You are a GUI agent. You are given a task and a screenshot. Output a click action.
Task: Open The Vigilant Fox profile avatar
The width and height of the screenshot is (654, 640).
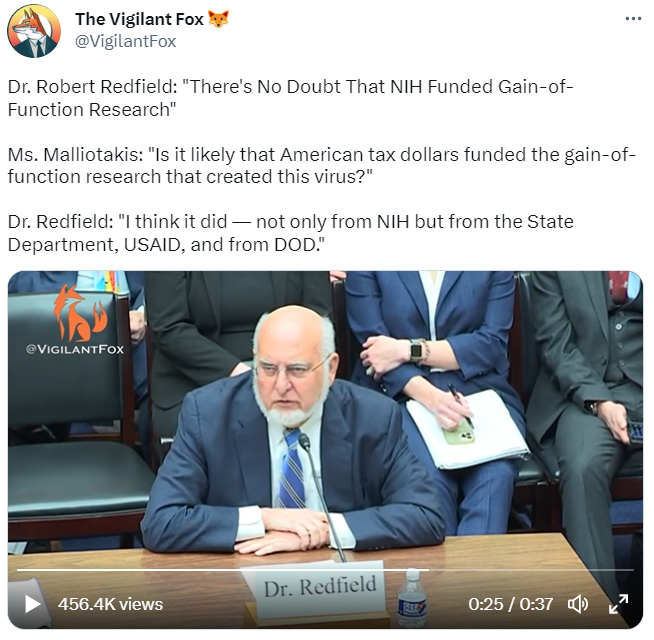pos(34,31)
